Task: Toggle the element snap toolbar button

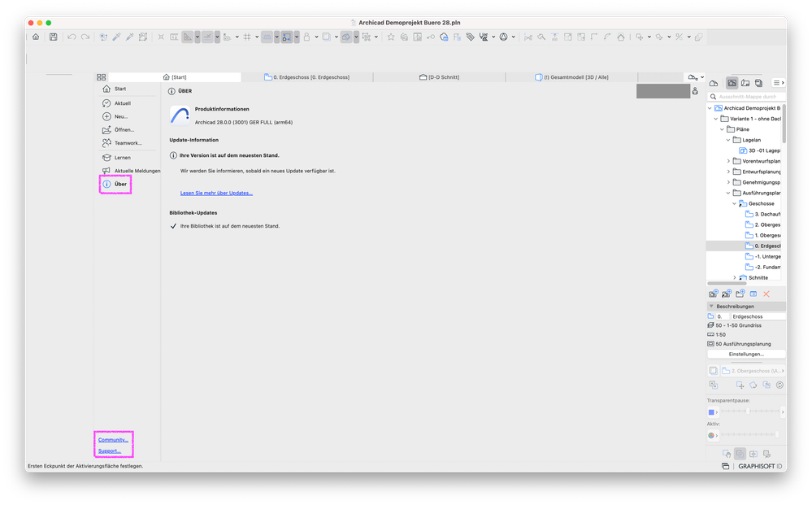Action: coord(286,37)
